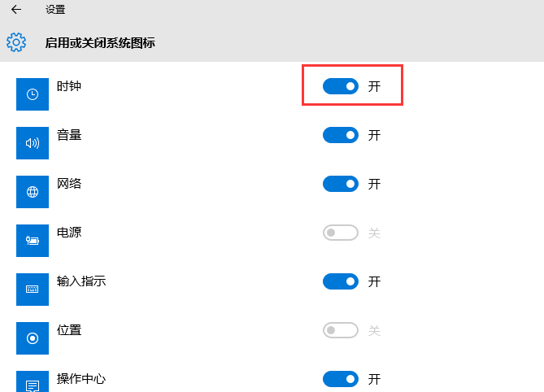The image size is (544, 392).
Task: Click the clock (时钟) icon tile
Action: (x=33, y=94)
